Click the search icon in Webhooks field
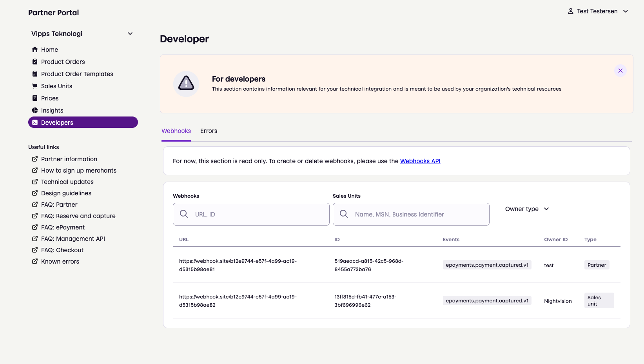Screen dimensions: 644x364 [184, 214]
